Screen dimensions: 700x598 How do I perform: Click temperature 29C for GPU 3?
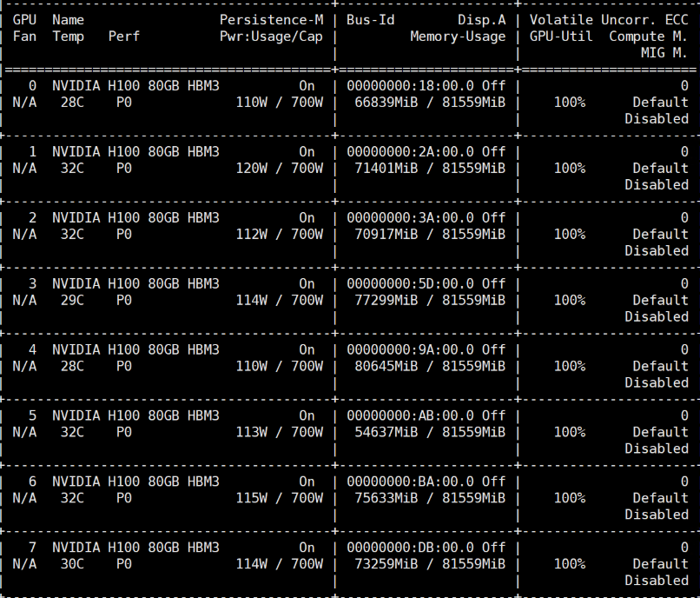pyautogui.click(x=72, y=301)
